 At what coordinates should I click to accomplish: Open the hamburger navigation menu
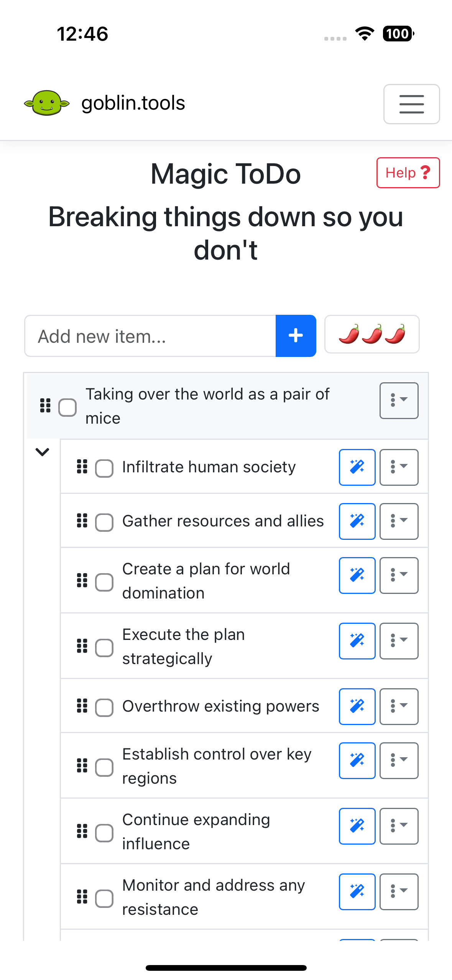click(411, 104)
